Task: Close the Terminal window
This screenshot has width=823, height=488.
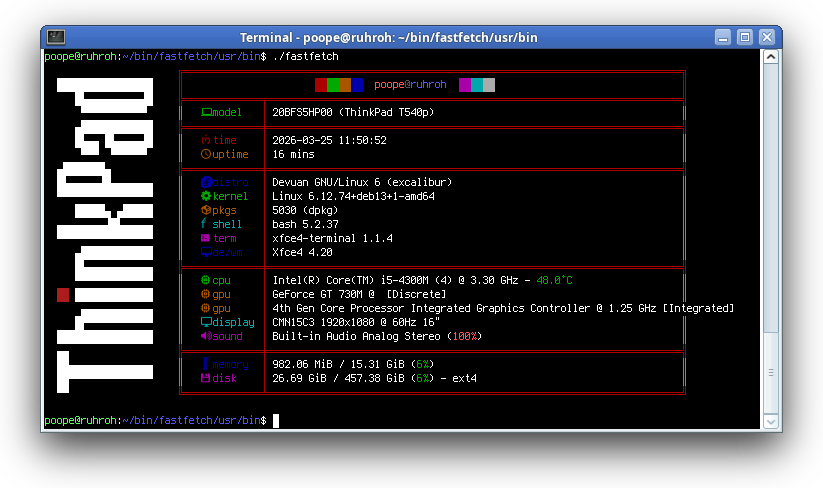Action: 767,37
